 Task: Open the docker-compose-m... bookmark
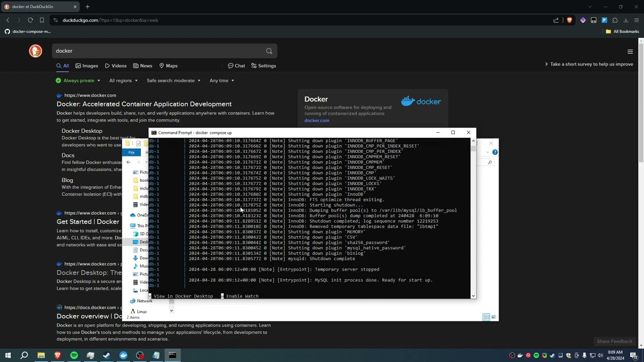click(28, 31)
